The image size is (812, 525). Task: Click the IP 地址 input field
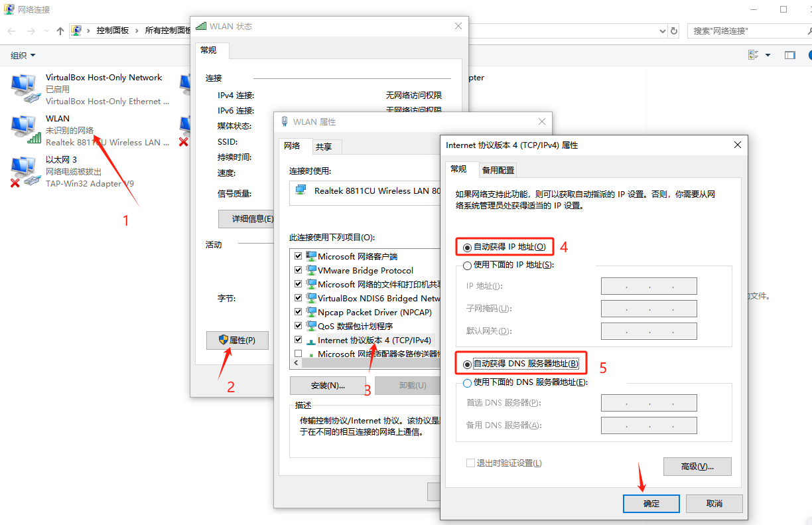click(649, 286)
